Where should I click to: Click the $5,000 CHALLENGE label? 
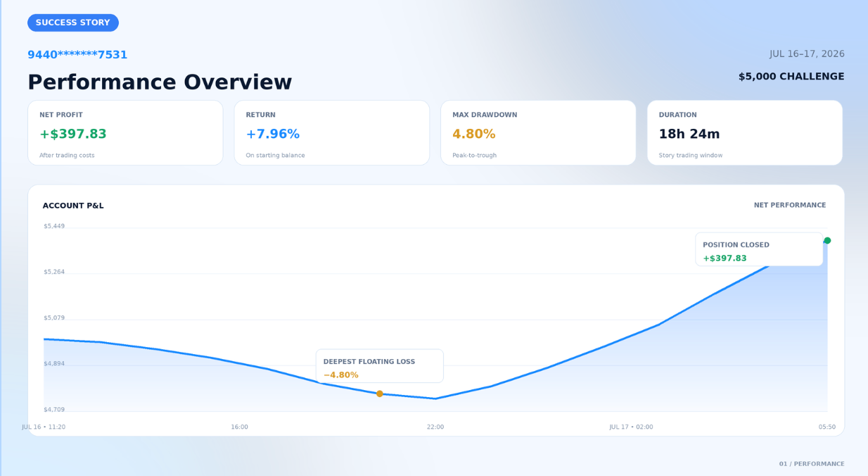pos(791,77)
